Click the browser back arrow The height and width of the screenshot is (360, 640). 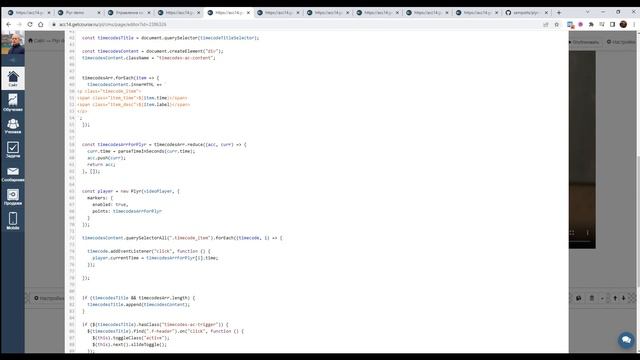click(9, 24)
